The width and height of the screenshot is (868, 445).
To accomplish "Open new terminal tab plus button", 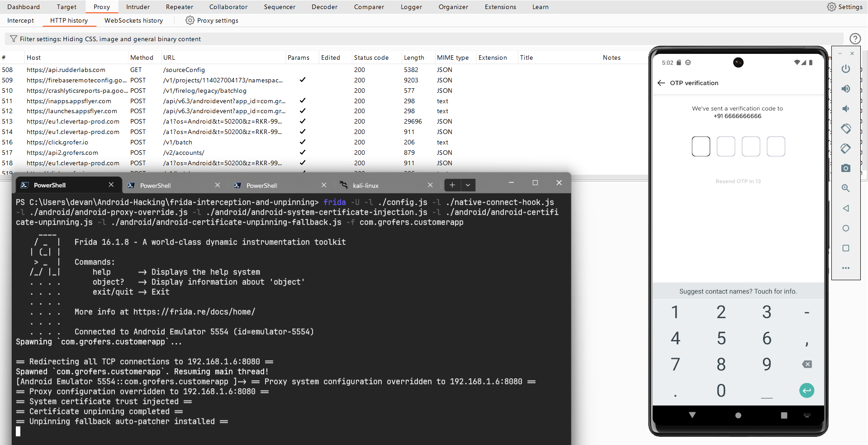I will 452,185.
